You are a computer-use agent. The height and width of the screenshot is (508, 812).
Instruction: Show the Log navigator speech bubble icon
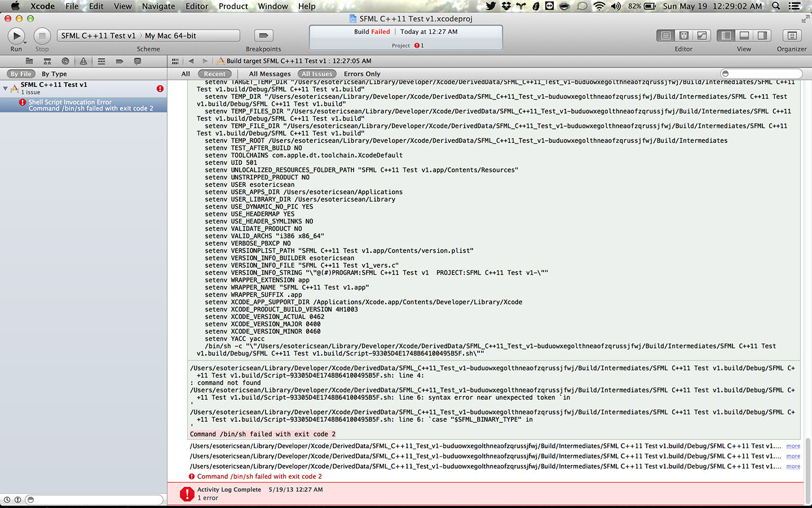(x=138, y=61)
